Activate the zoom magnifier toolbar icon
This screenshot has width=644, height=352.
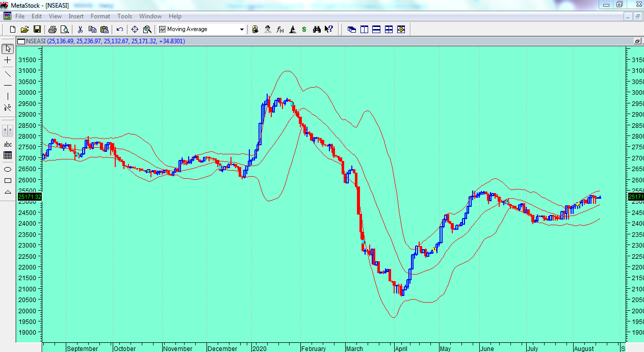tap(147, 30)
